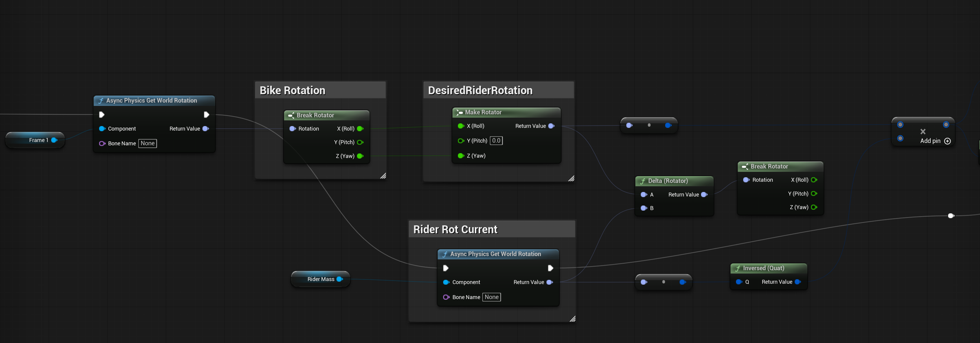The width and height of the screenshot is (980, 343).
Task: Click exec output pin on Frame 1's Async Physics node
Action: point(207,115)
